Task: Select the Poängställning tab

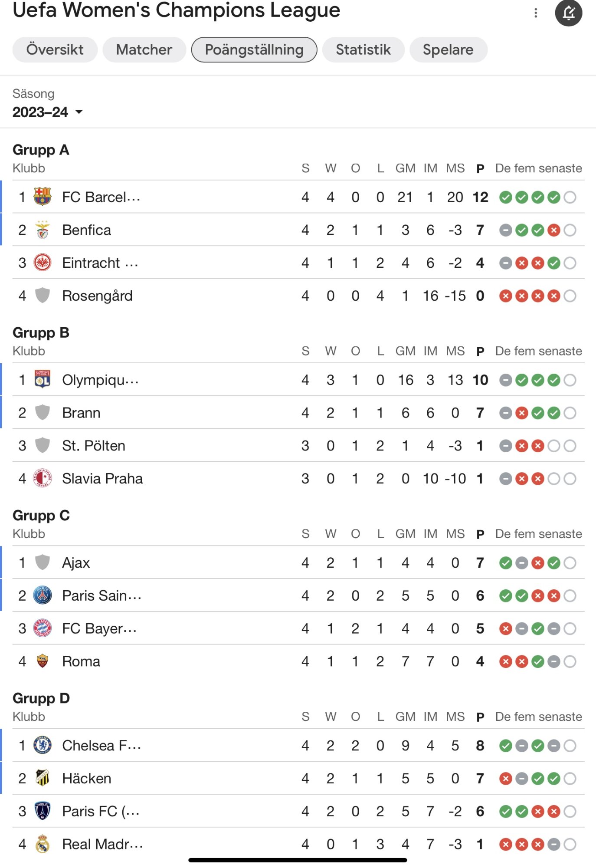Action: click(254, 49)
